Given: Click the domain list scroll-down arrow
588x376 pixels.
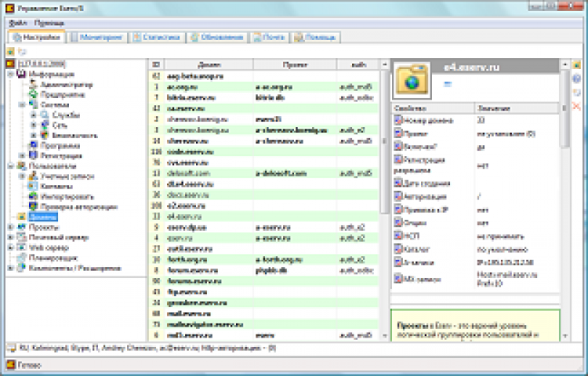Looking at the screenshot, I should click(384, 335).
